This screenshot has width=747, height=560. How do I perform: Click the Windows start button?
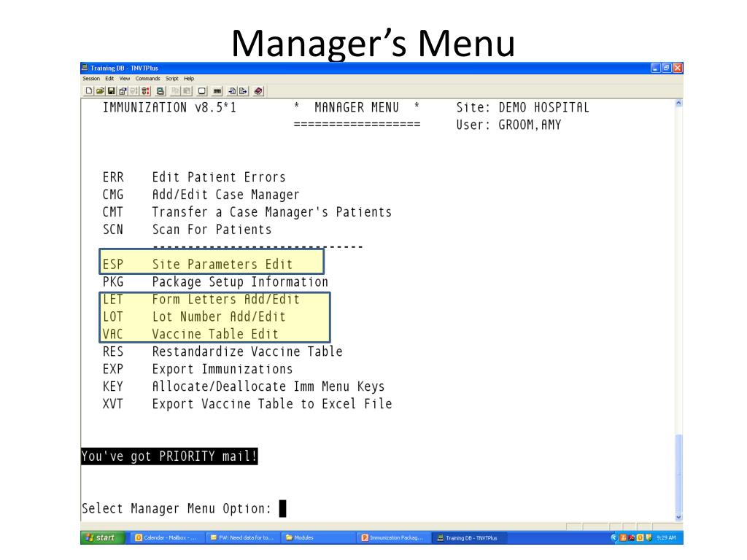(102, 537)
